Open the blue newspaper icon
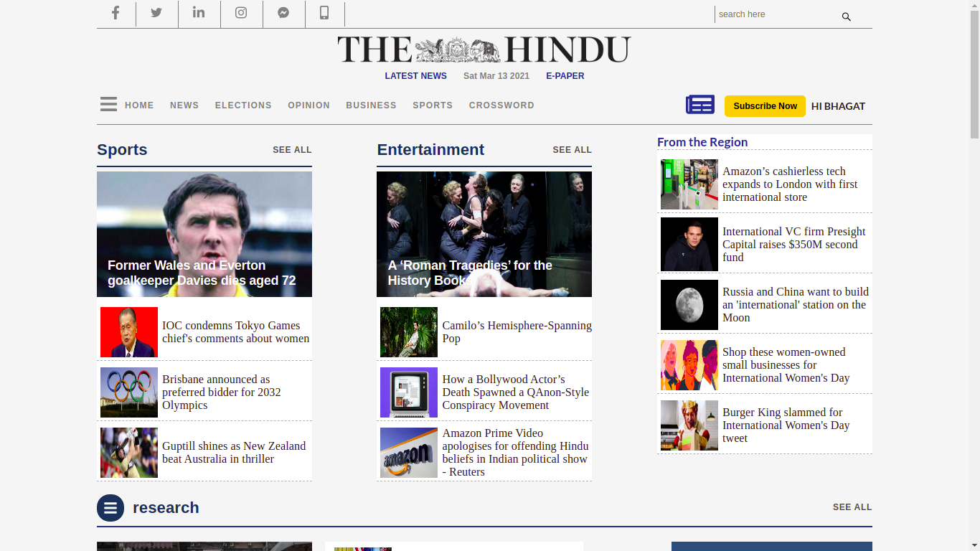This screenshot has height=551, width=980. coord(700,105)
